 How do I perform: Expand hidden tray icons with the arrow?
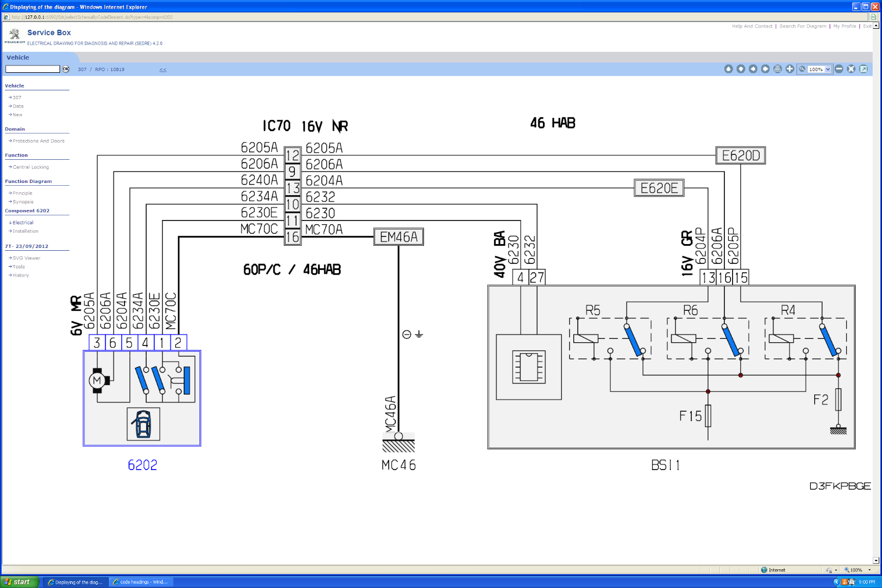[836, 582]
